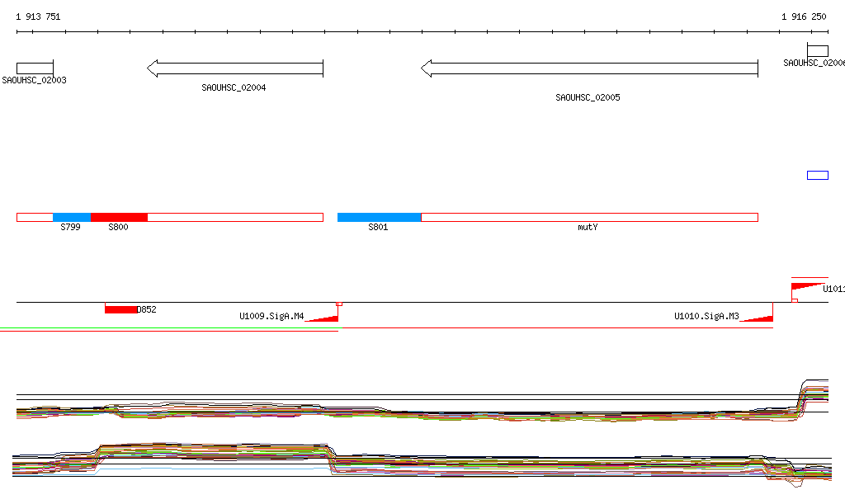
Task: Click the U1010.SigA.M3 label
Action: [706, 316]
